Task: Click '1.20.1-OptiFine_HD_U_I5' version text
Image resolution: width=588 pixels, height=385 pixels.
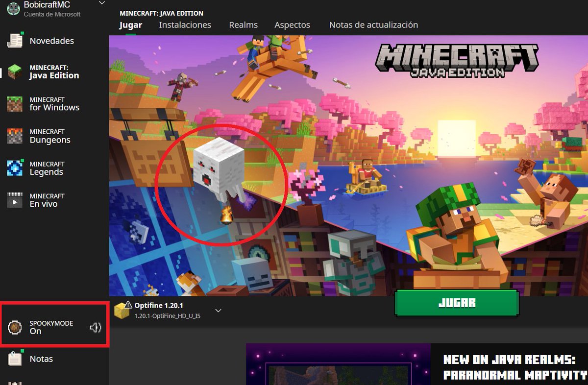Action: (x=168, y=316)
